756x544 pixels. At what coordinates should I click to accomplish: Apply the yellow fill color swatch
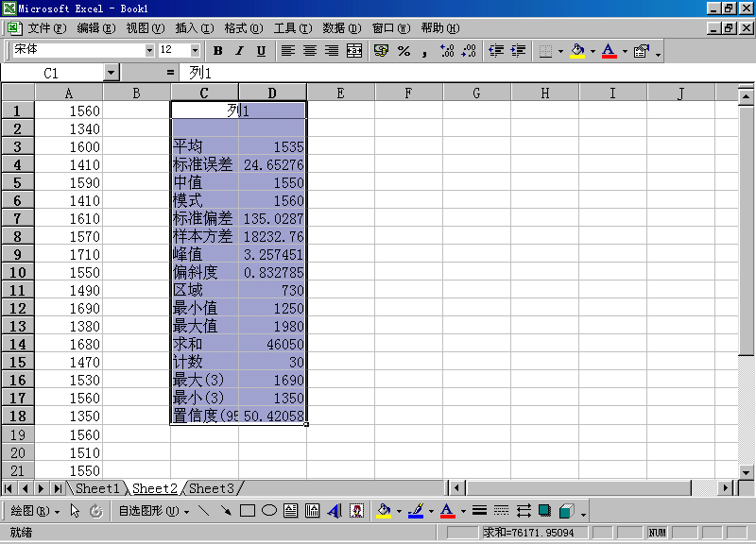tap(578, 50)
